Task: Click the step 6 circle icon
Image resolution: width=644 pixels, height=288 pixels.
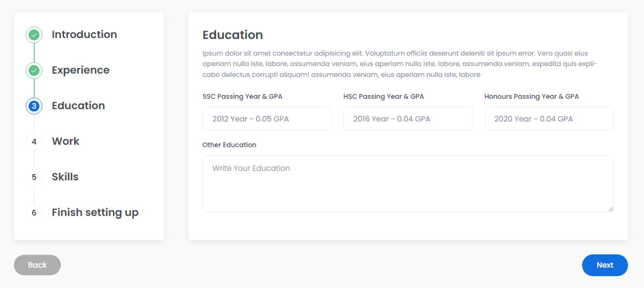Action: tap(34, 213)
